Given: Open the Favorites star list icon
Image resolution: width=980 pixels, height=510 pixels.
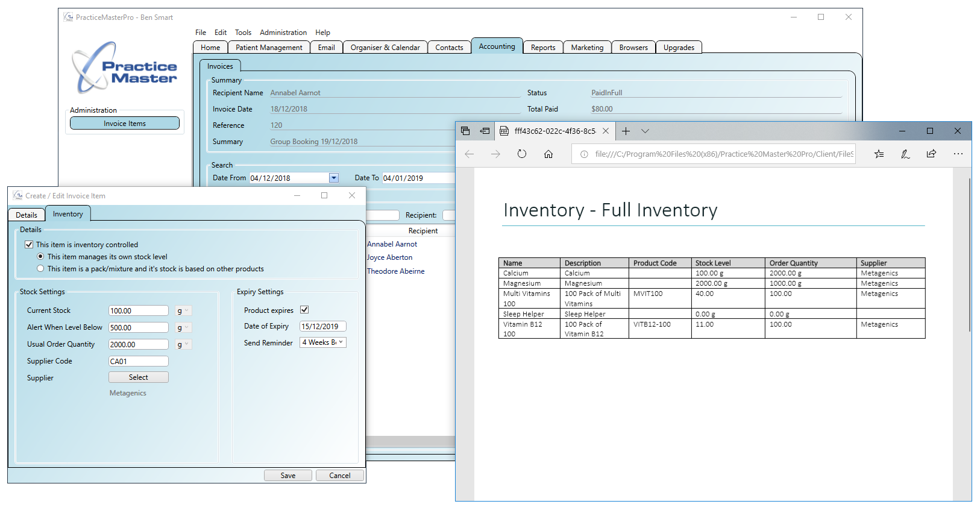Looking at the screenshot, I should coord(879,154).
